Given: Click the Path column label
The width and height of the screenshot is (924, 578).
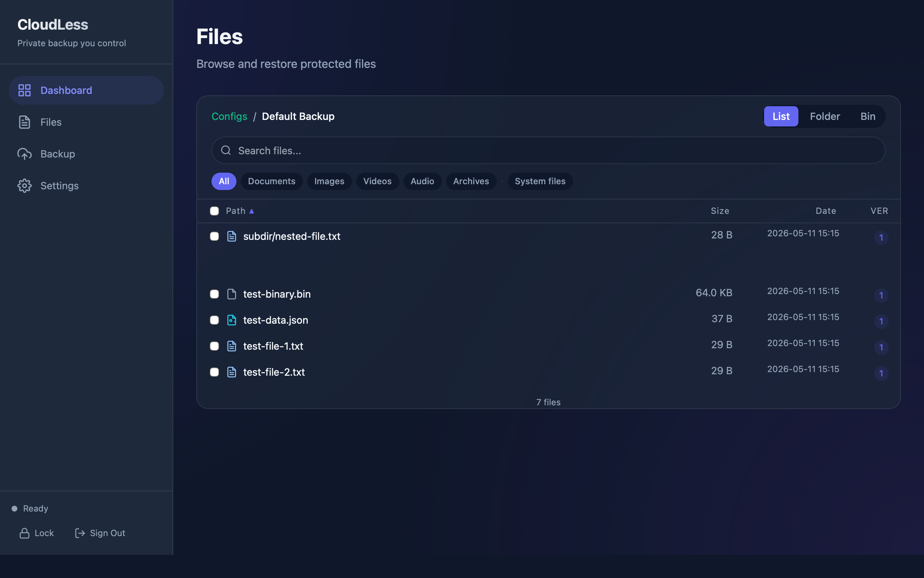Looking at the screenshot, I should [236, 211].
